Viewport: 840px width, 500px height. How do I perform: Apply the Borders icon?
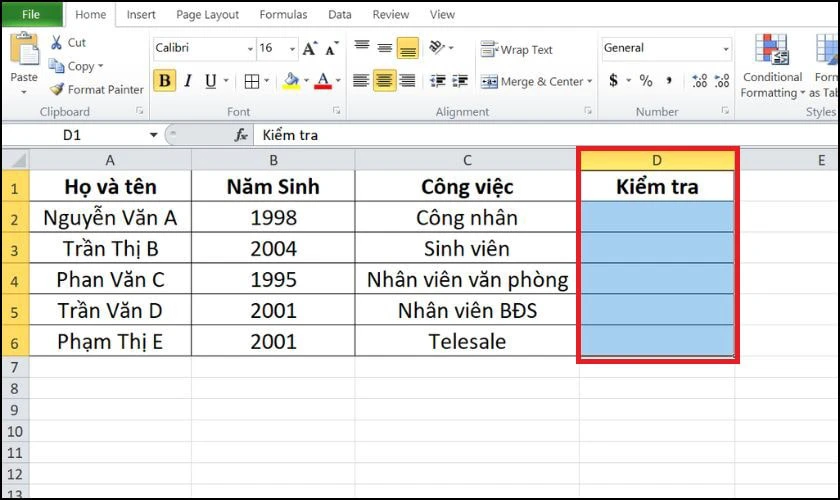pos(251,81)
